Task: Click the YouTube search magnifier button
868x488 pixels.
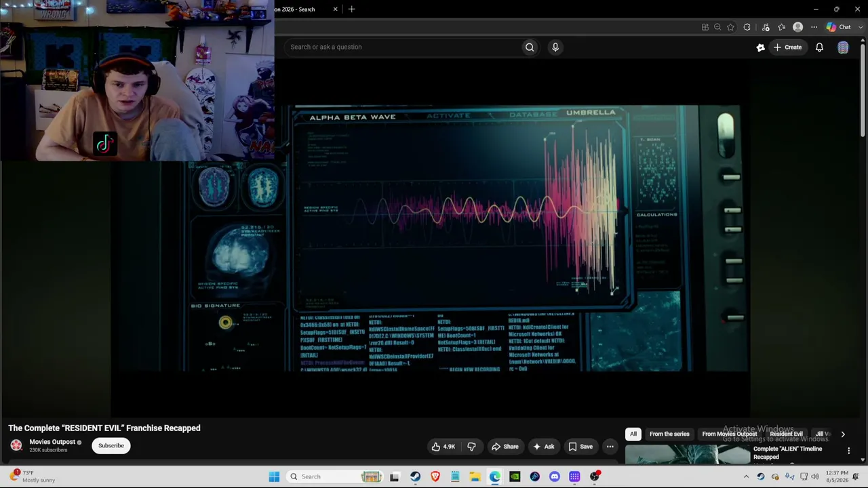Action: [x=530, y=47]
